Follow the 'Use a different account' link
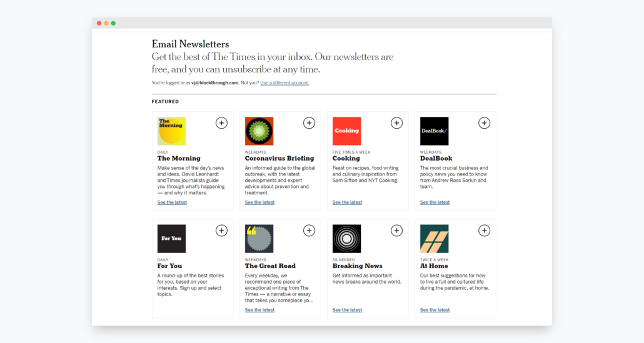 coord(284,83)
